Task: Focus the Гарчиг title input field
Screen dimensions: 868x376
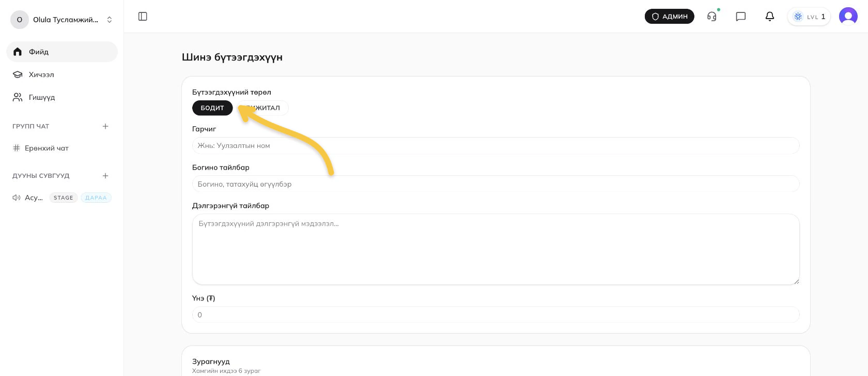Action: point(496,145)
